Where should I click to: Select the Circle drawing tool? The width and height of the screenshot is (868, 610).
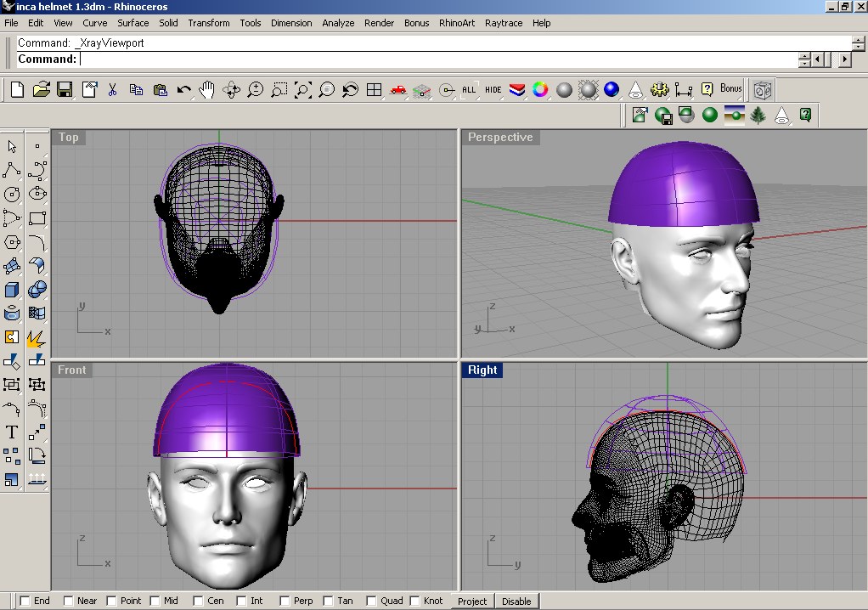click(12, 195)
